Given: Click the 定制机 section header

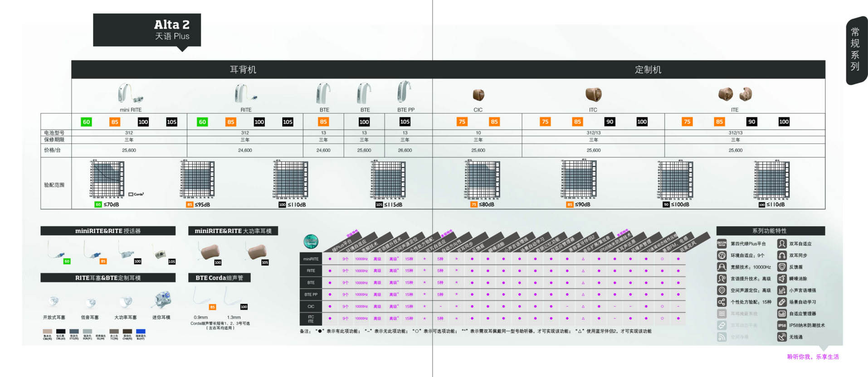Looking at the screenshot, I should point(648,69).
